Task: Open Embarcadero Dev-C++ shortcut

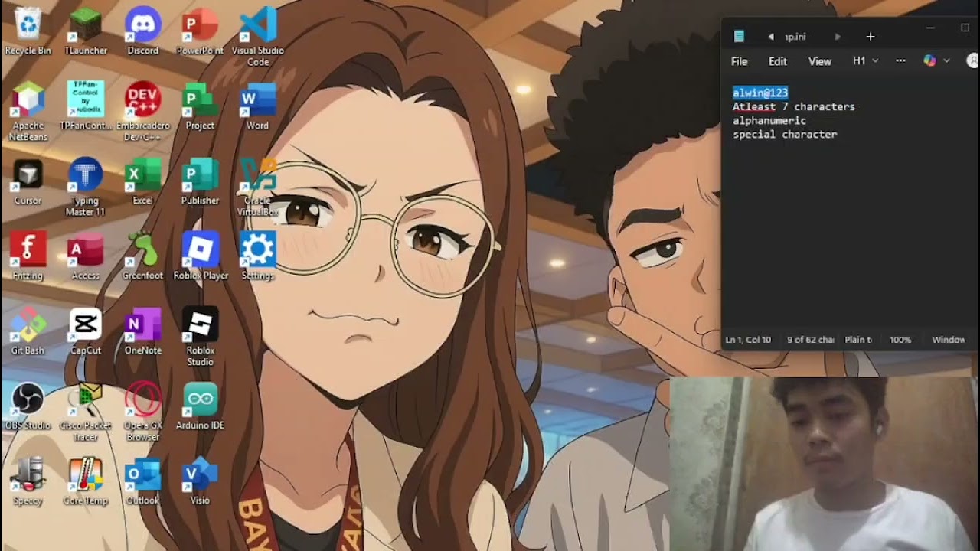Action: pyautogui.click(x=142, y=112)
